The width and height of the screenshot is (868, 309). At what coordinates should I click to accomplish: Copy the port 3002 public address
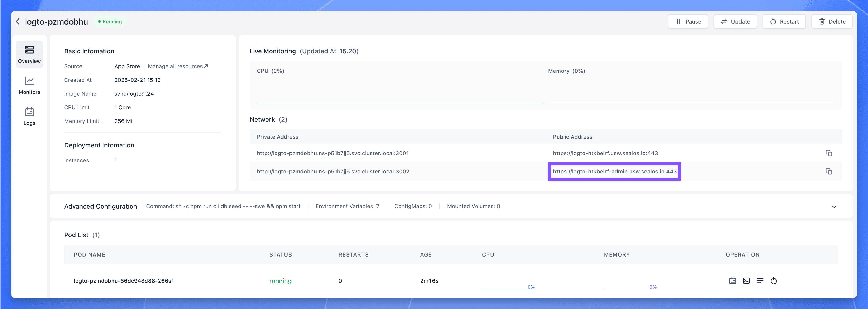(x=829, y=171)
